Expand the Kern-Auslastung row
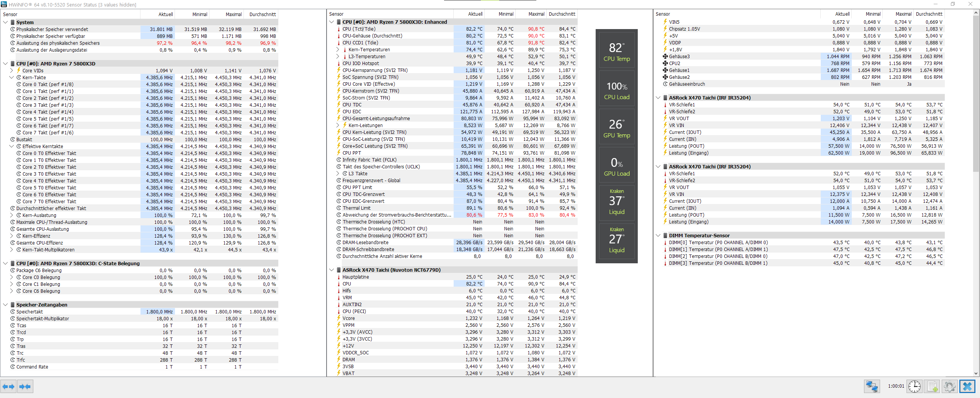Image resolution: width=980 pixels, height=398 pixels. point(11,215)
